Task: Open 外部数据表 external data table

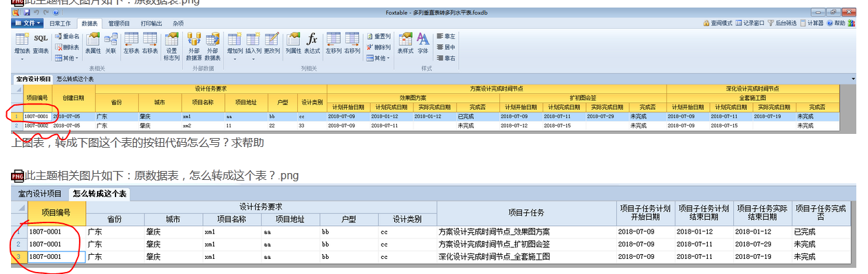Action: coord(213,47)
